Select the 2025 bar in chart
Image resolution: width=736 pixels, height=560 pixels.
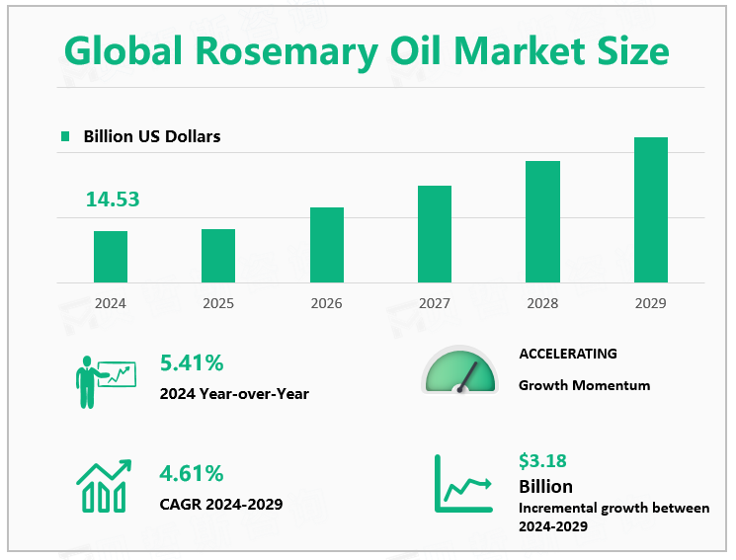point(218,256)
